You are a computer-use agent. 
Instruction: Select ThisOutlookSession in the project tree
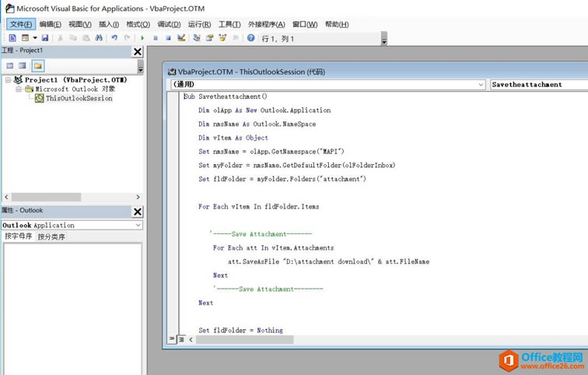coord(79,99)
